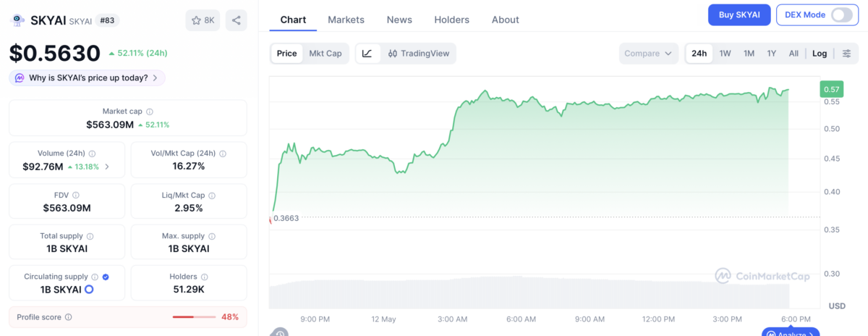The width and height of the screenshot is (868, 336).
Task: Click circulating supply progress ring icon
Action: click(89, 290)
